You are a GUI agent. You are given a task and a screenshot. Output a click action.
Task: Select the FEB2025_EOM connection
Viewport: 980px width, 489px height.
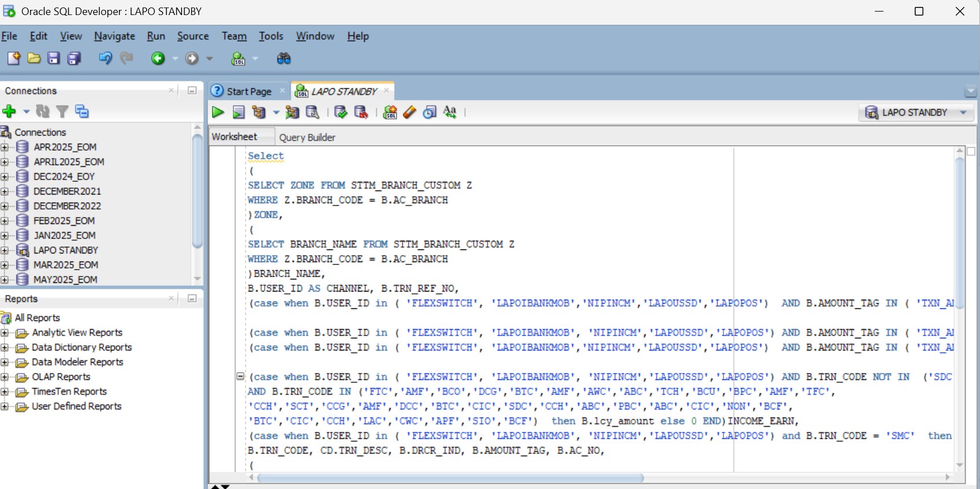tap(64, 221)
